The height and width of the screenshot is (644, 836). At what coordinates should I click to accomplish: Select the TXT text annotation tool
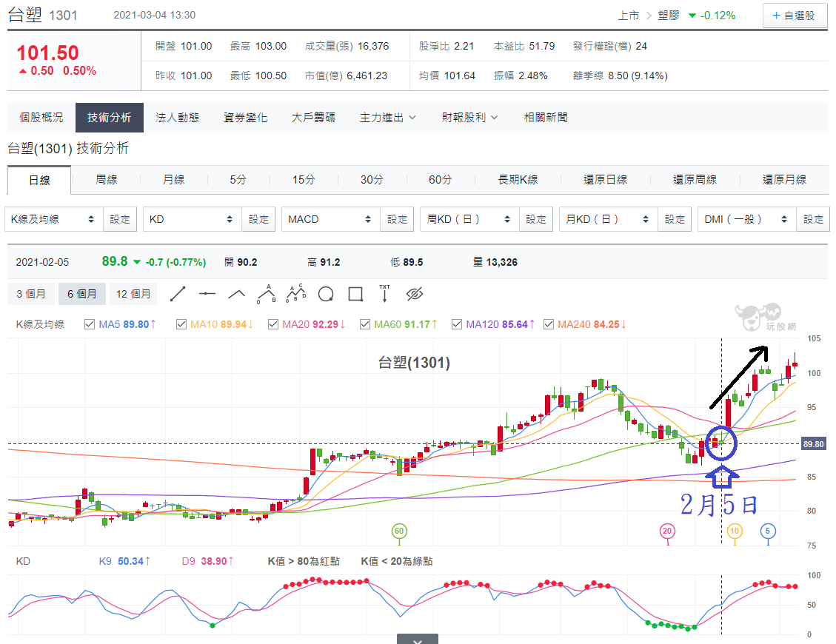point(384,293)
